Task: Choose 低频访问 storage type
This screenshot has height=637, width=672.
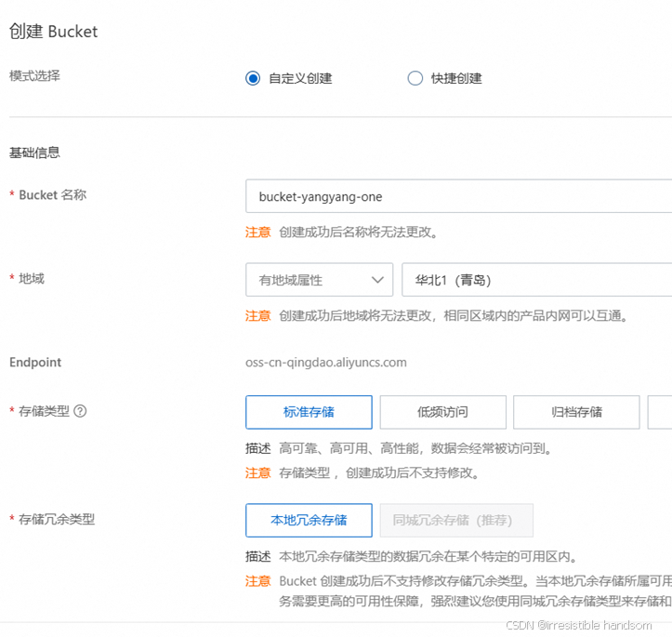Action: (442, 412)
